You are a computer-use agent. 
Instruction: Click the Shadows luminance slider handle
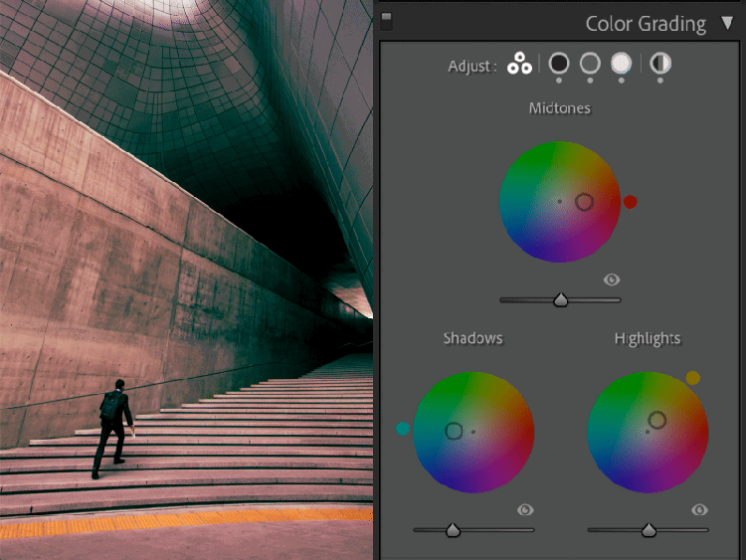(x=453, y=529)
